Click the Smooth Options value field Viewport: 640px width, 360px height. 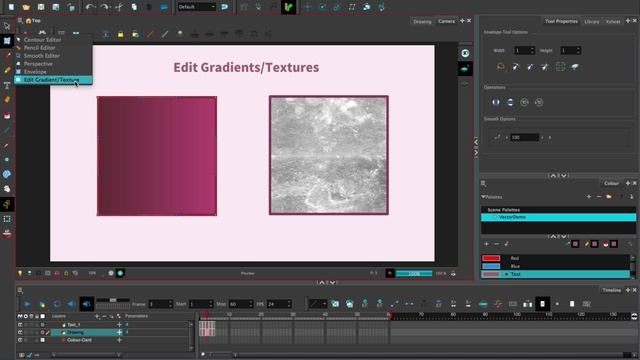coord(524,138)
